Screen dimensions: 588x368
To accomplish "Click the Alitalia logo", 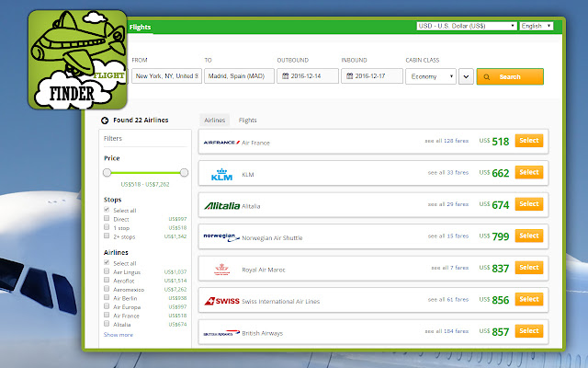I will (222, 206).
